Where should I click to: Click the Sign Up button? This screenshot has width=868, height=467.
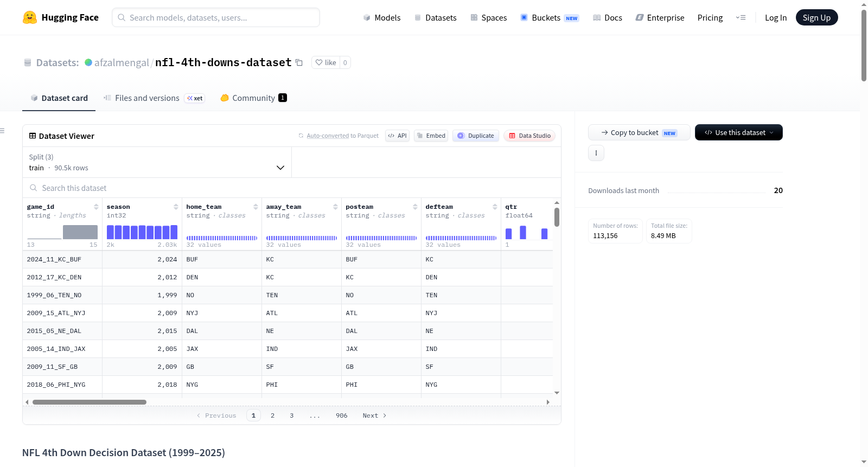816,17
